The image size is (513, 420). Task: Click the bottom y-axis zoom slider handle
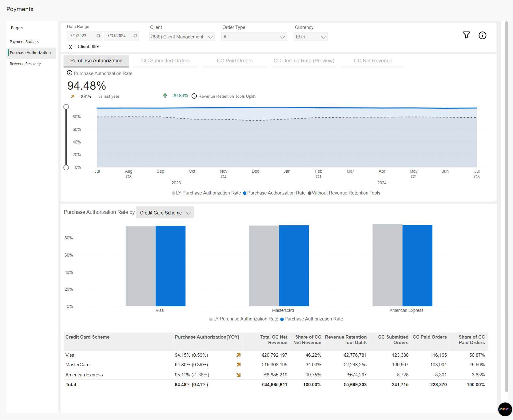pos(66,167)
